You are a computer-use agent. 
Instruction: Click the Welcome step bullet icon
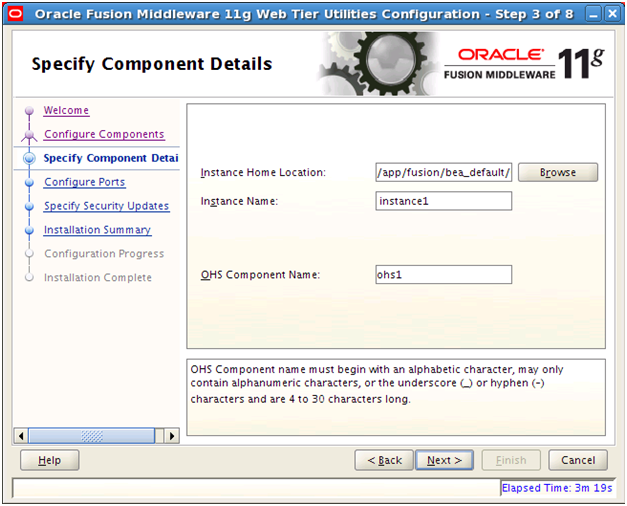(x=29, y=110)
